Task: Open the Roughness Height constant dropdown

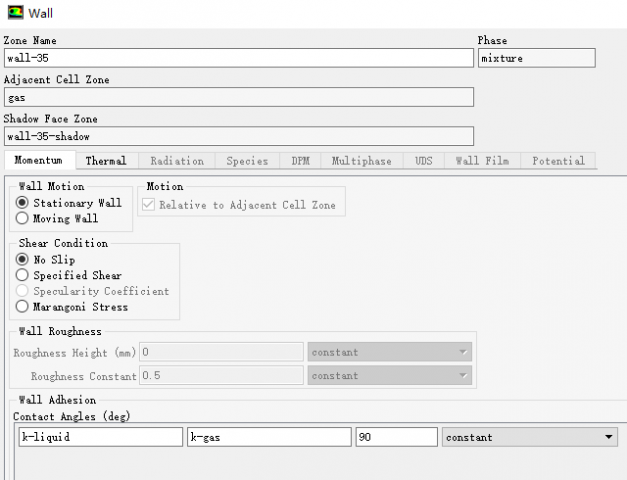Action: (389, 352)
